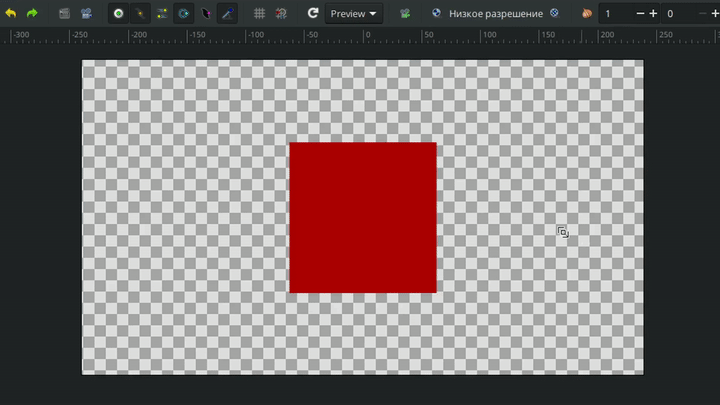Viewport: 720px width, 405px height.
Task: Toggle position handles (green dot icon)
Action: tap(118, 14)
